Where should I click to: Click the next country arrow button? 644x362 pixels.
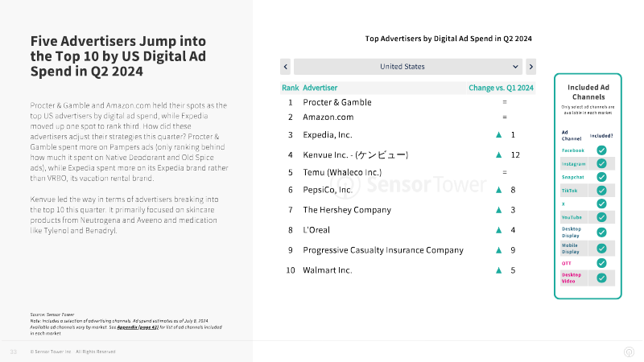point(530,67)
